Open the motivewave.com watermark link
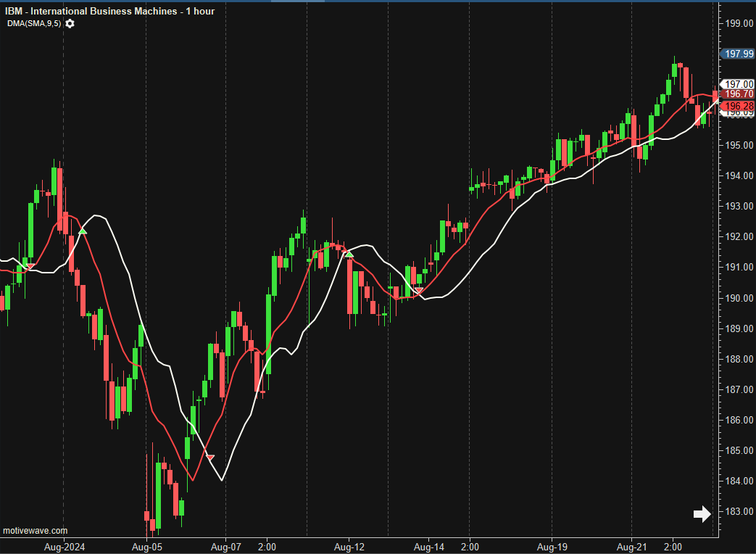 coord(35,531)
